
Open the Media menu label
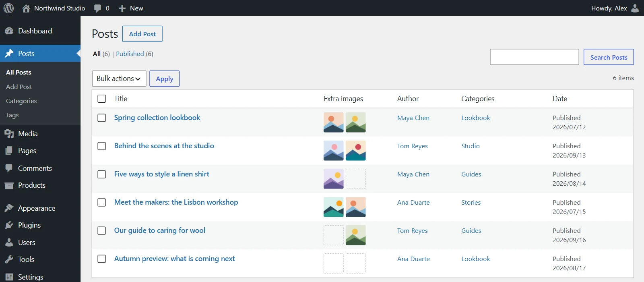pyautogui.click(x=28, y=134)
